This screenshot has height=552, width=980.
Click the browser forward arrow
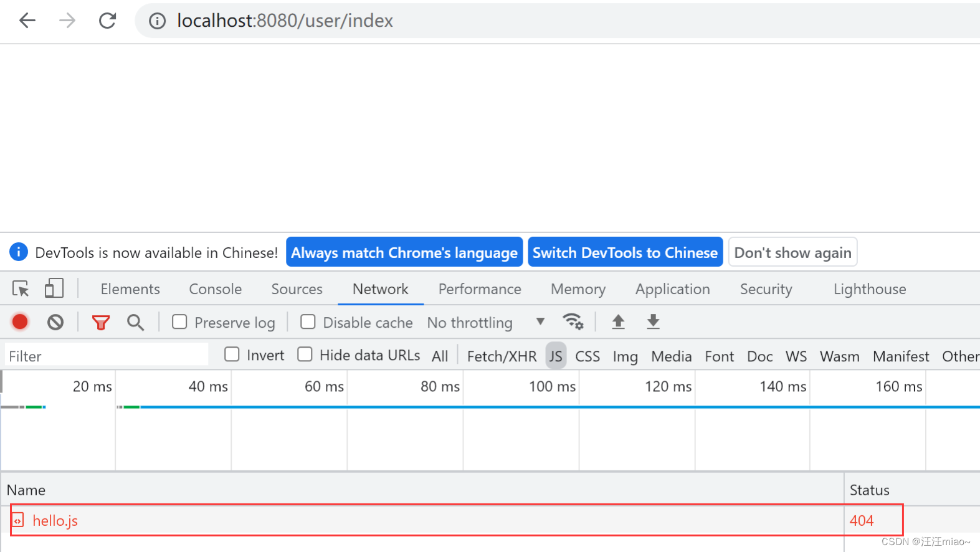pos(67,21)
